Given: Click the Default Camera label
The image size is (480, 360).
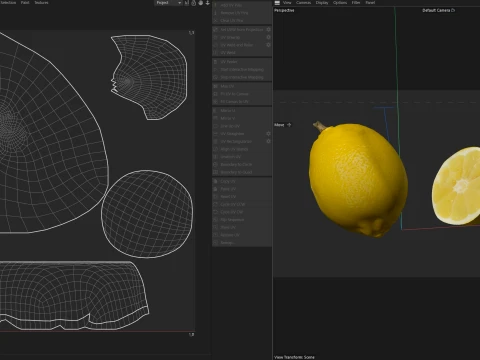Looking at the screenshot, I should (436, 10).
